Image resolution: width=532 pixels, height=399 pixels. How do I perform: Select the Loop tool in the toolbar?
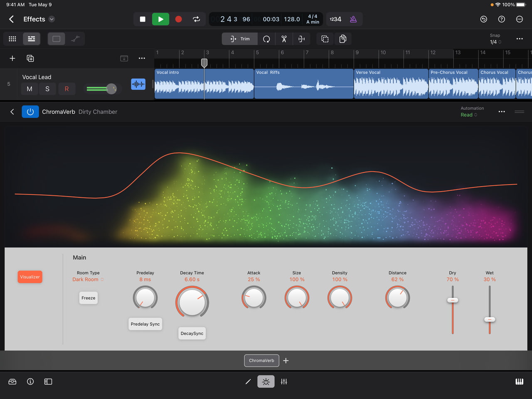[266, 39]
